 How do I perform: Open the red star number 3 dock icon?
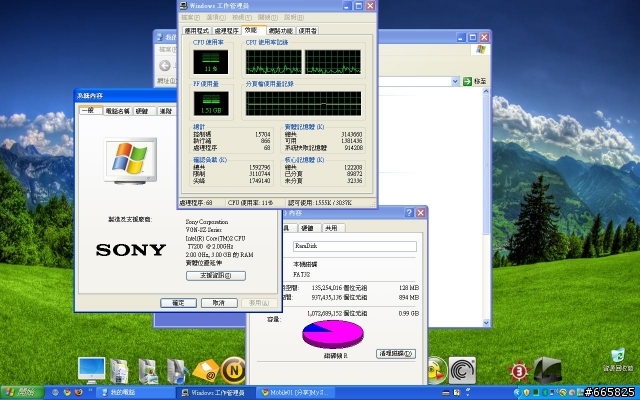(x=519, y=371)
